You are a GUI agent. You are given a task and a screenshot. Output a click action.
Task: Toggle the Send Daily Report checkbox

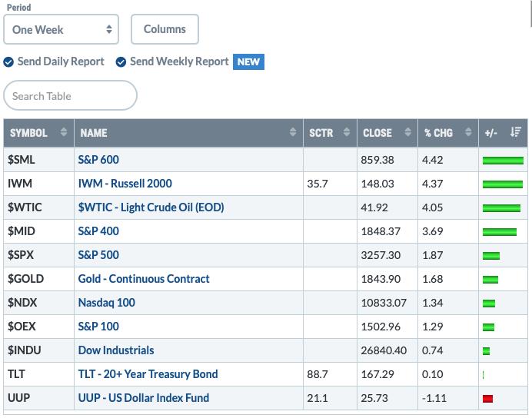pyautogui.click(x=8, y=62)
